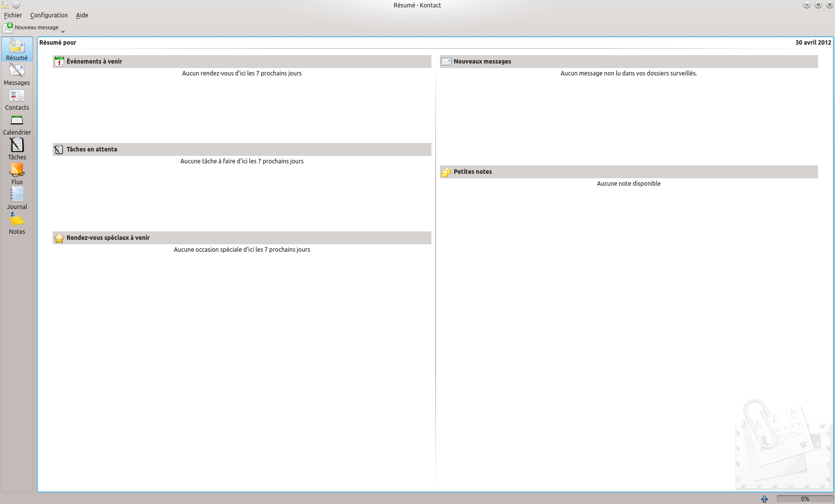Click the Nouveau message envelope icon
This screenshot has height=504, width=835.
8,28
